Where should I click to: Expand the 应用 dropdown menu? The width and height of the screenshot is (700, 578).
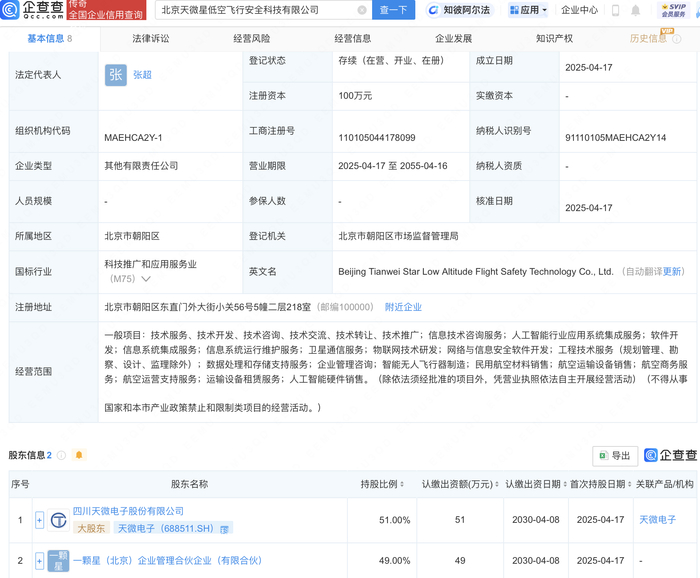(x=527, y=10)
